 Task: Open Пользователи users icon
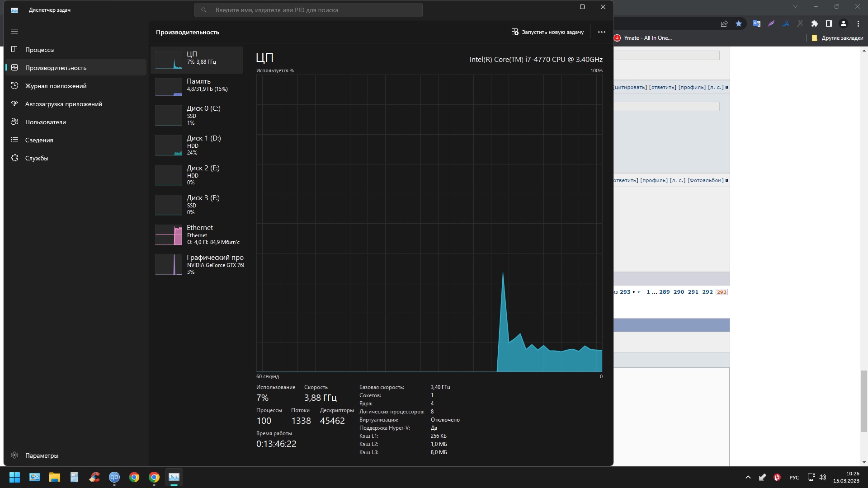[14, 122]
